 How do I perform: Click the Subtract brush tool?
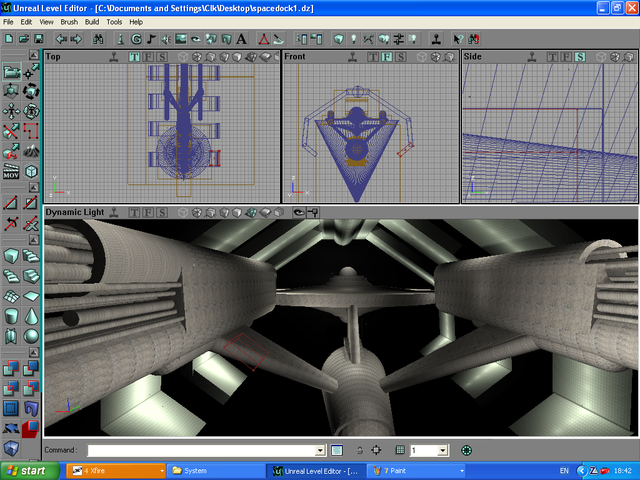click(32, 369)
